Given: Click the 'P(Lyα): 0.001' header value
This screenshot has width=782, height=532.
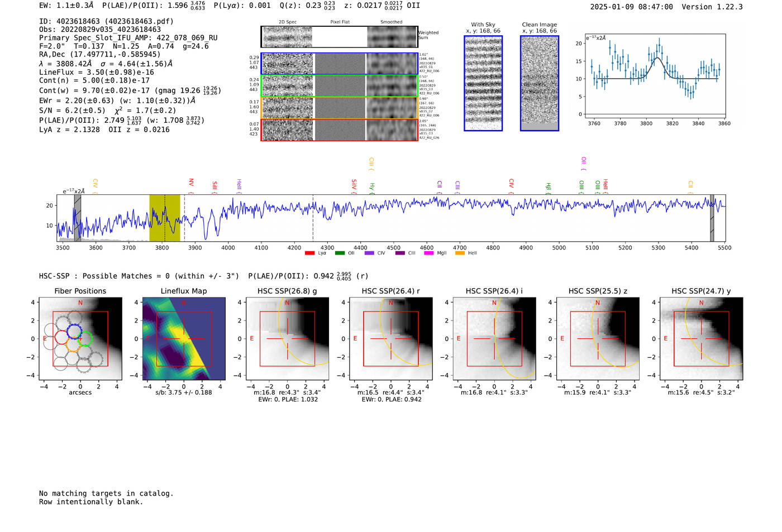Looking at the screenshot, I should pyautogui.click(x=242, y=6).
